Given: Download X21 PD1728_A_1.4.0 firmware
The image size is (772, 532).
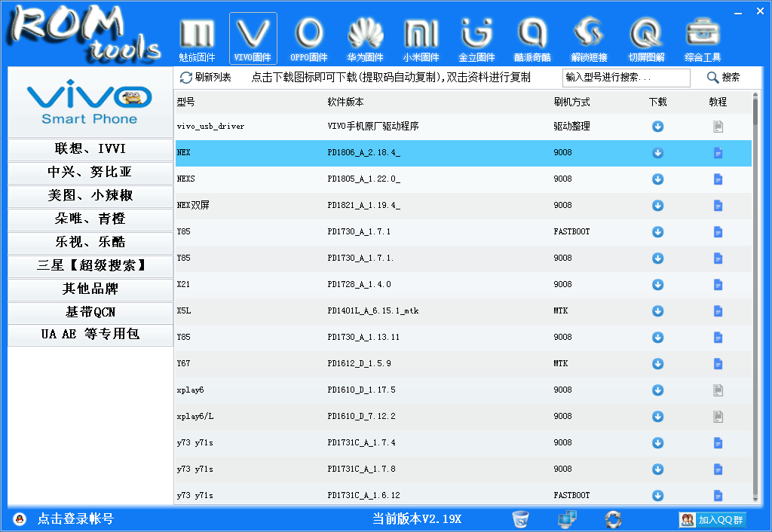Looking at the screenshot, I should 657,285.
